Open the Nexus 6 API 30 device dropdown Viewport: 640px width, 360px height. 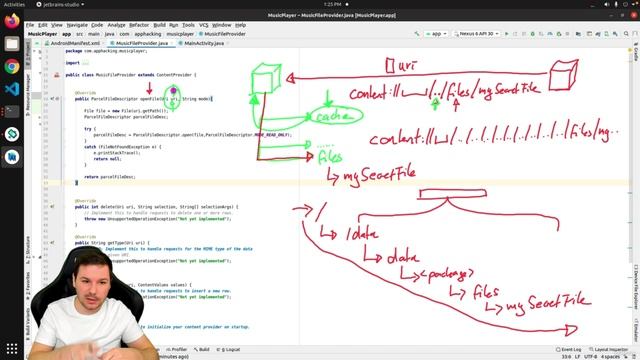coord(476,34)
